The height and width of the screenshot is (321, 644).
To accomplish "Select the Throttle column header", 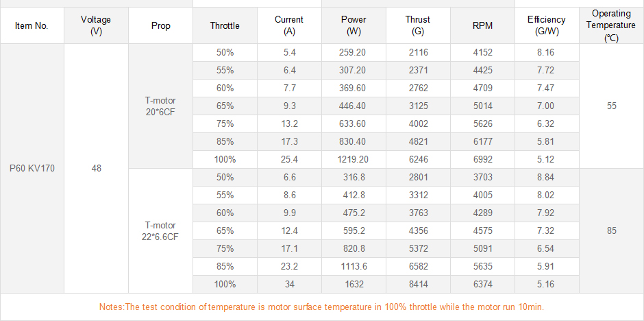I will click(225, 26).
